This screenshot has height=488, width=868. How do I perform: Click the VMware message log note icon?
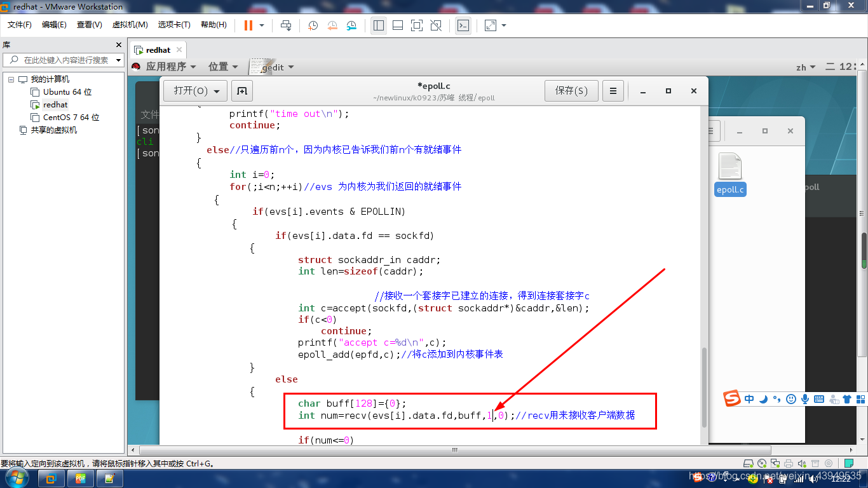(849, 463)
